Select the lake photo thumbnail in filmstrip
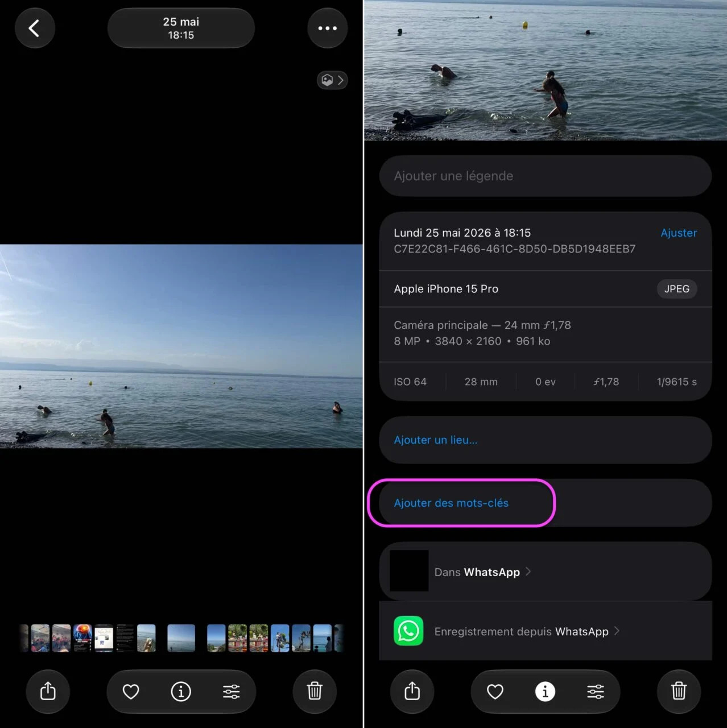 pyautogui.click(x=181, y=638)
